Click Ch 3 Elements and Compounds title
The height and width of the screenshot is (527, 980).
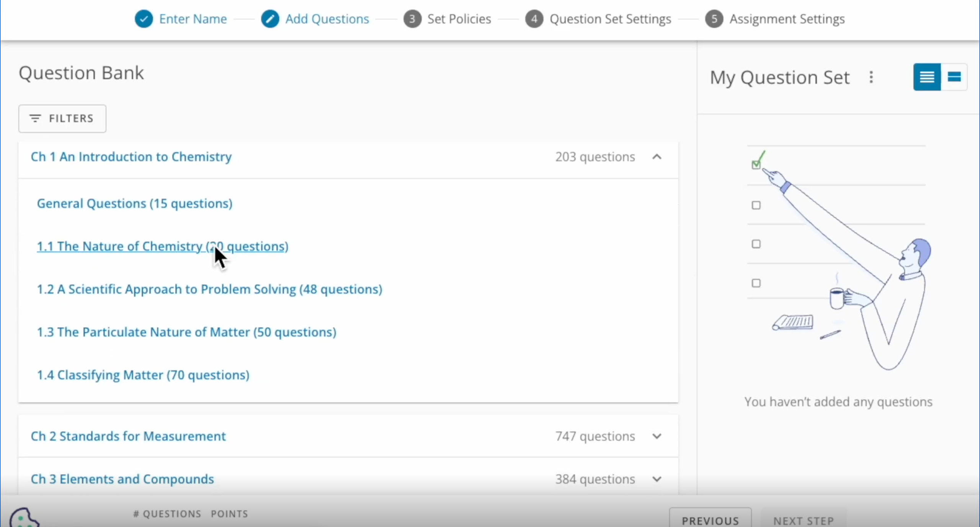click(x=122, y=479)
